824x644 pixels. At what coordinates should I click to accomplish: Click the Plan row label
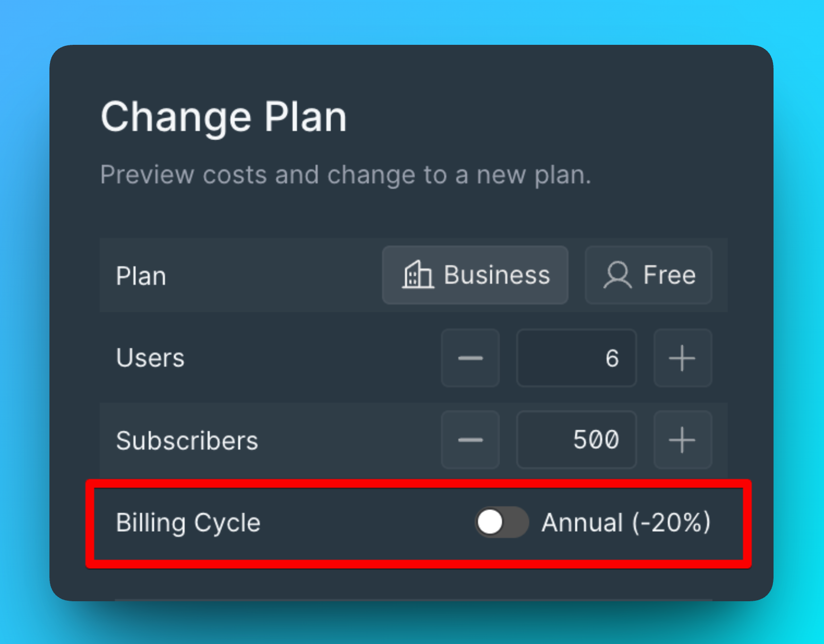(x=141, y=276)
